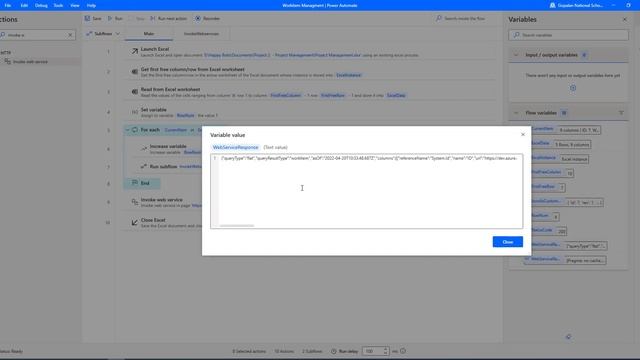Image resolution: width=640 pixels, height=360 pixels.
Task: Select the WebServiceResponse variable name tag
Action: point(236,147)
